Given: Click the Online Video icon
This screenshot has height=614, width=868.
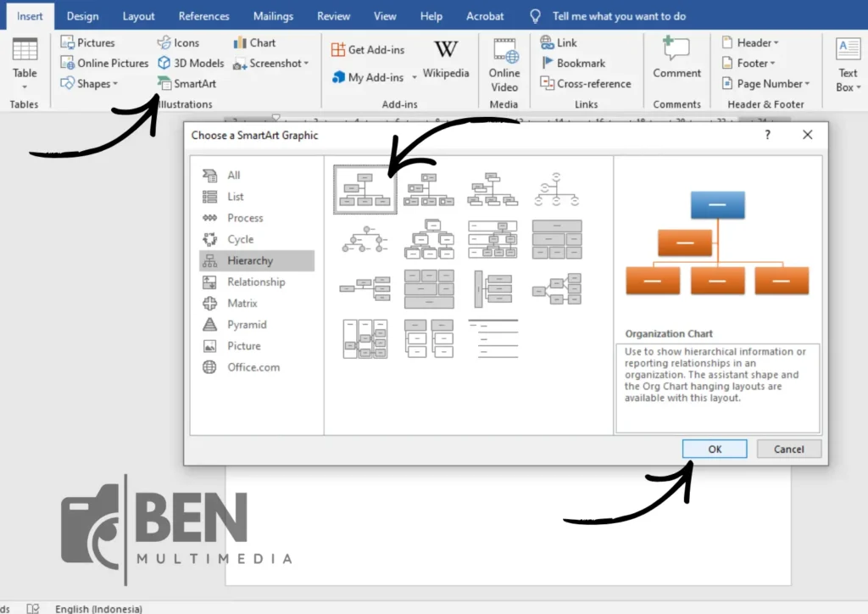Looking at the screenshot, I should (504, 64).
